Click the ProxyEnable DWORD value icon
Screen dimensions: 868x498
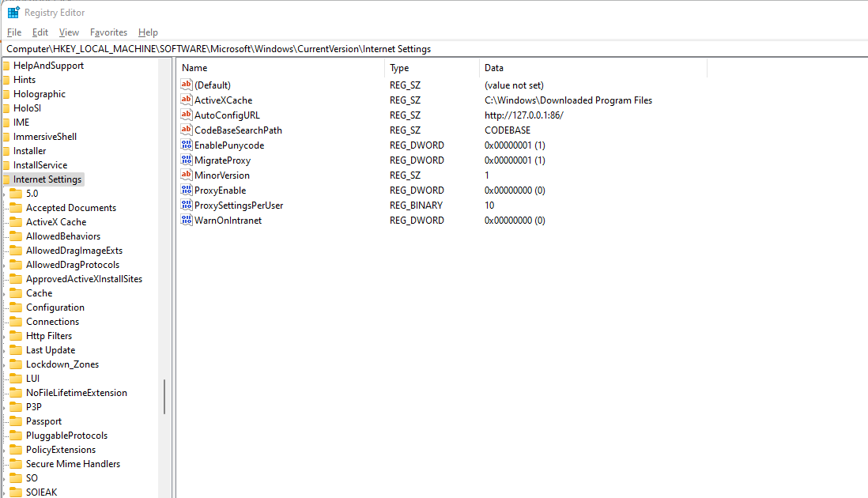pos(187,189)
